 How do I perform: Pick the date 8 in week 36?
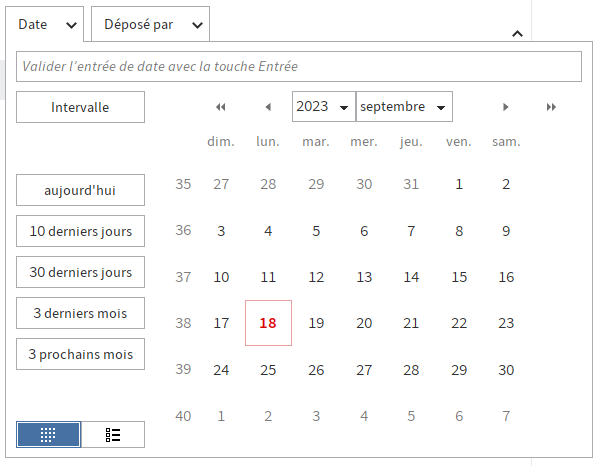tap(459, 231)
